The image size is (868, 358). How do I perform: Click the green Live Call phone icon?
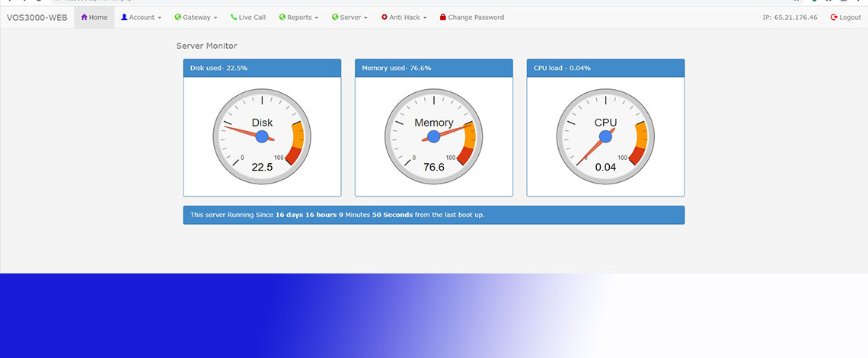(x=234, y=18)
